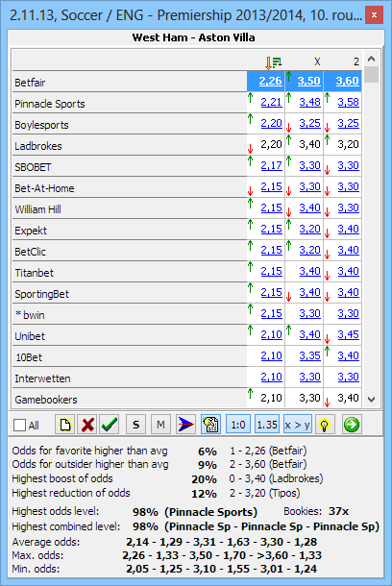Click the vertical scrollbar thumb
This screenshot has width=392, height=586.
(x=372, y=74)
